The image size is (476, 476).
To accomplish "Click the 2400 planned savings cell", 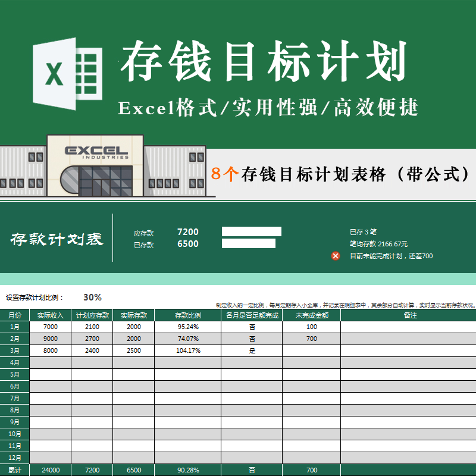I will (92, 350).
